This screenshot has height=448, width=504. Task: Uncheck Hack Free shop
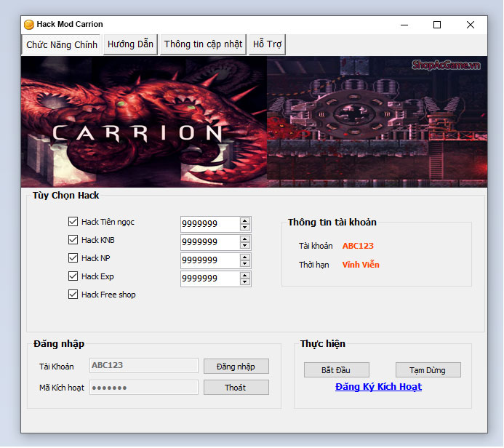pyautogui.click(x=73, y=295)
